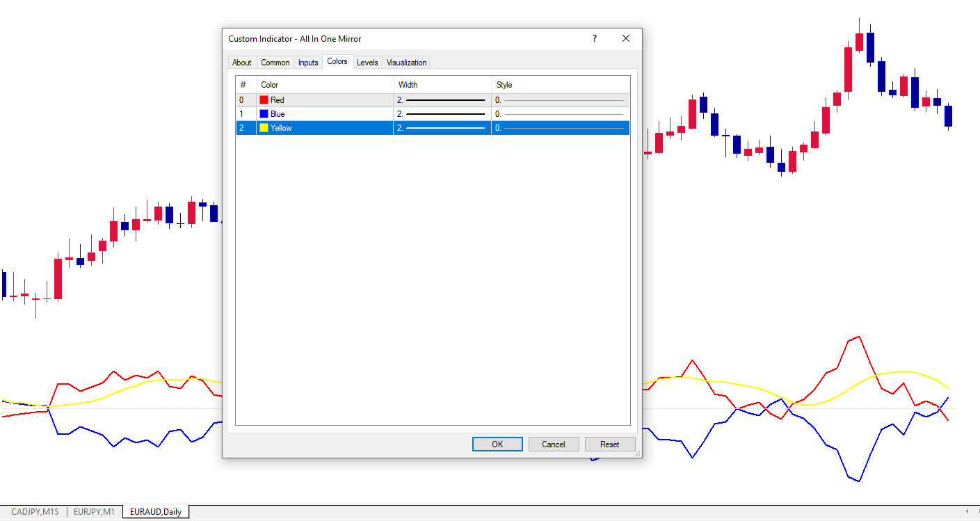The image size is (980, 521).
Task: Open the Style dropdown for Red line
Action: point(560,100)
